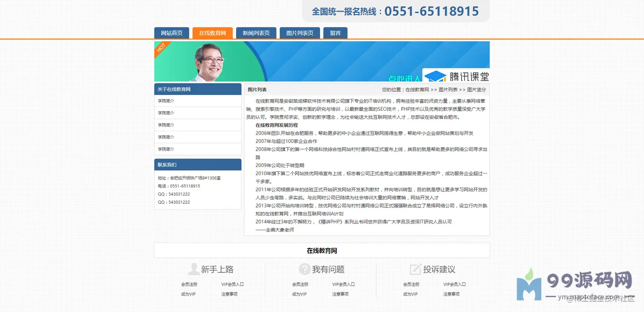644x312 pixels.
Task: Open VIP会员入口 under 投诉建议
Action: pos(455,284)
